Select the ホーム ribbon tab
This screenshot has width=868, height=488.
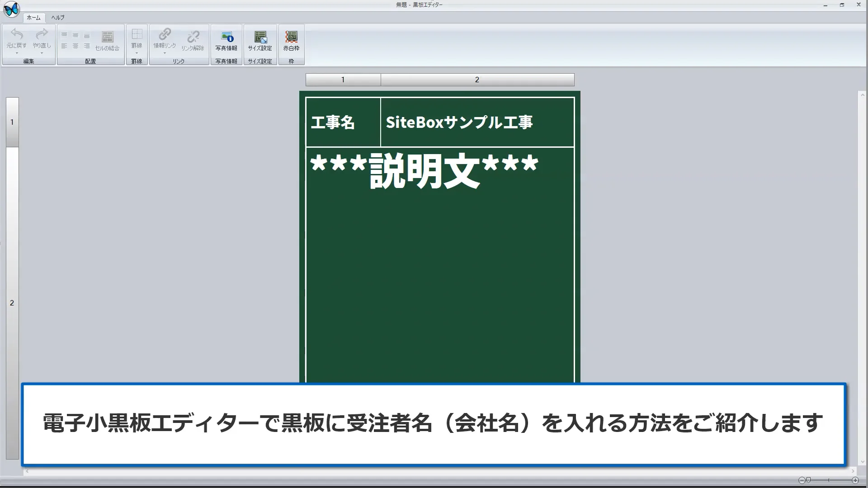pyautogui.click(x=33, y=18)
